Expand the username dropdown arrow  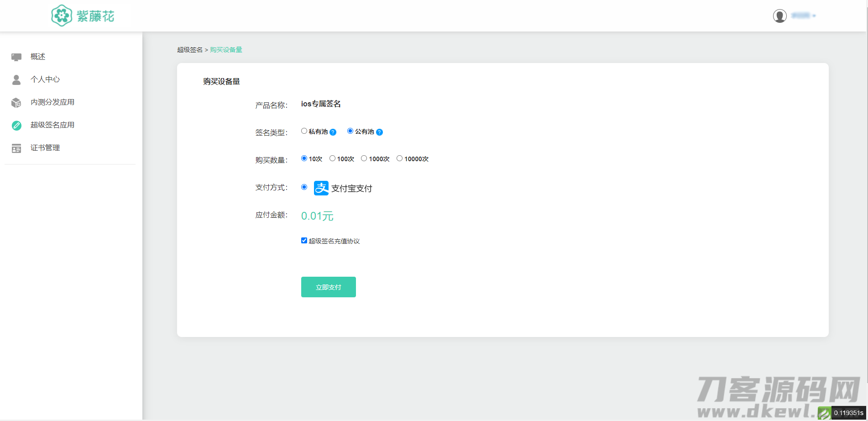pyautogui.click(x=814, y=16)
